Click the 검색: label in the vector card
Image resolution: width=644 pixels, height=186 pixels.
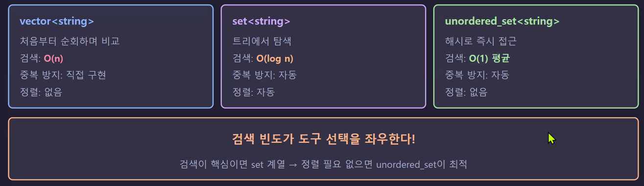point(30,58)
